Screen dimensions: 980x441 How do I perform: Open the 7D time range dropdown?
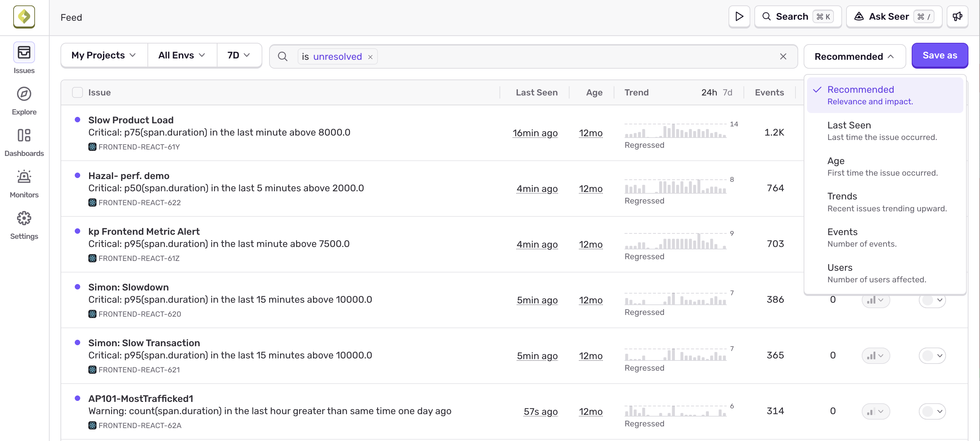tap(239, 56)
